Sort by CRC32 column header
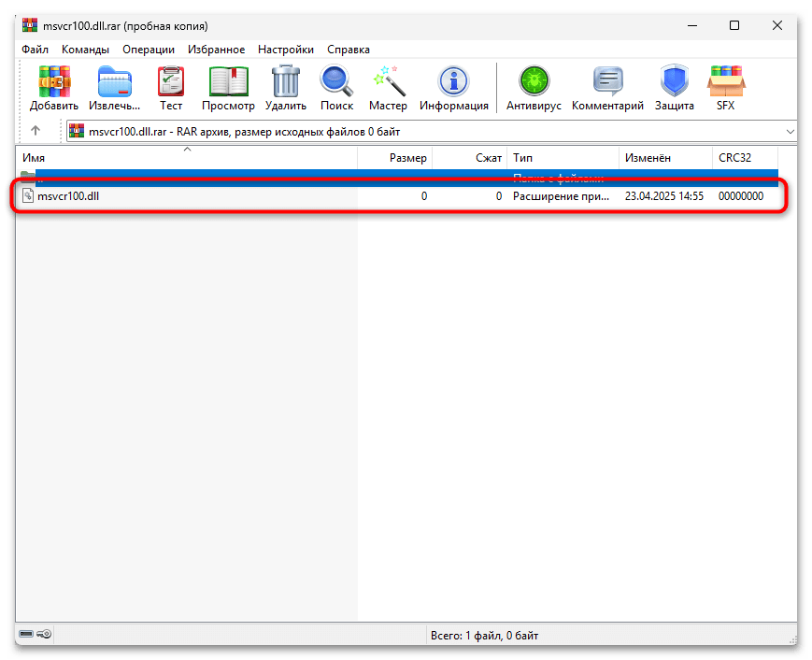 (x=745, y=157)
